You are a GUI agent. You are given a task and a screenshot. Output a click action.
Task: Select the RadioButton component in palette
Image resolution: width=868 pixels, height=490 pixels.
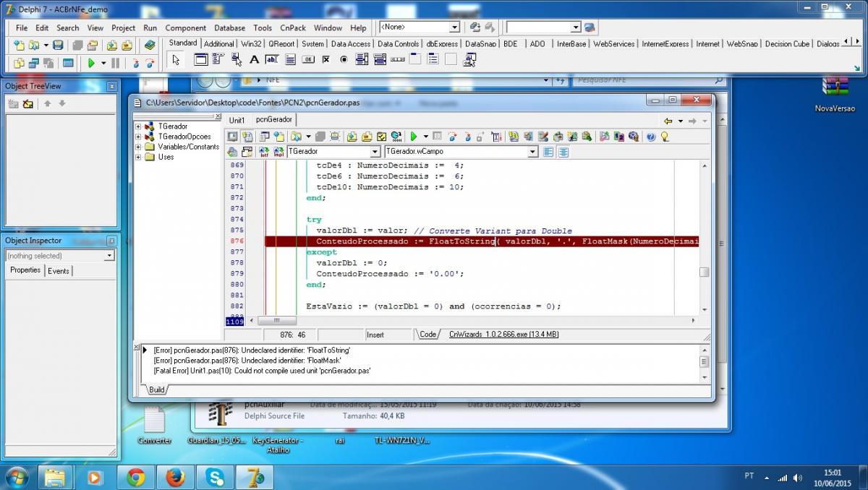(x=344, y=60)
